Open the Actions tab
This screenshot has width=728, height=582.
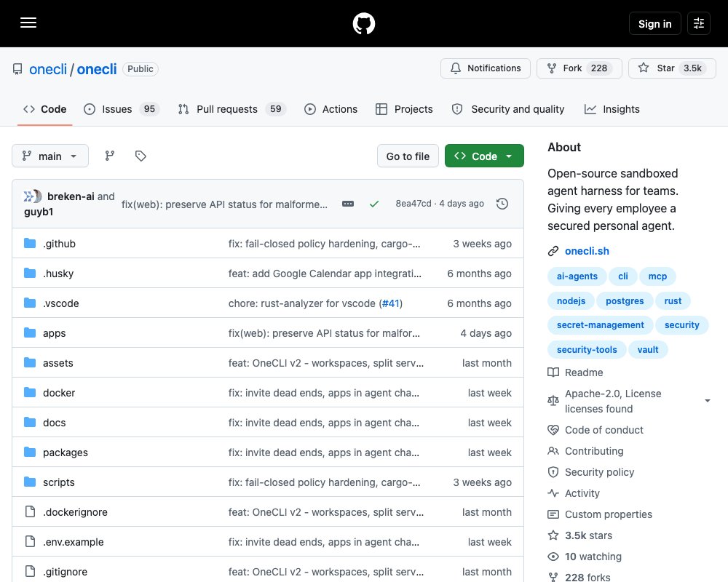coord(331,109)
